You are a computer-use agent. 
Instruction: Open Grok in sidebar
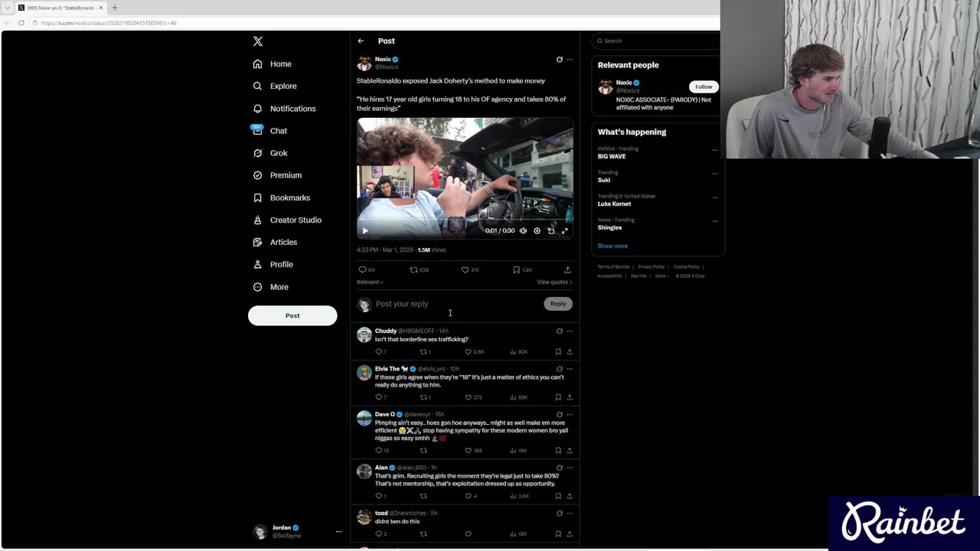tap(270, 153)
